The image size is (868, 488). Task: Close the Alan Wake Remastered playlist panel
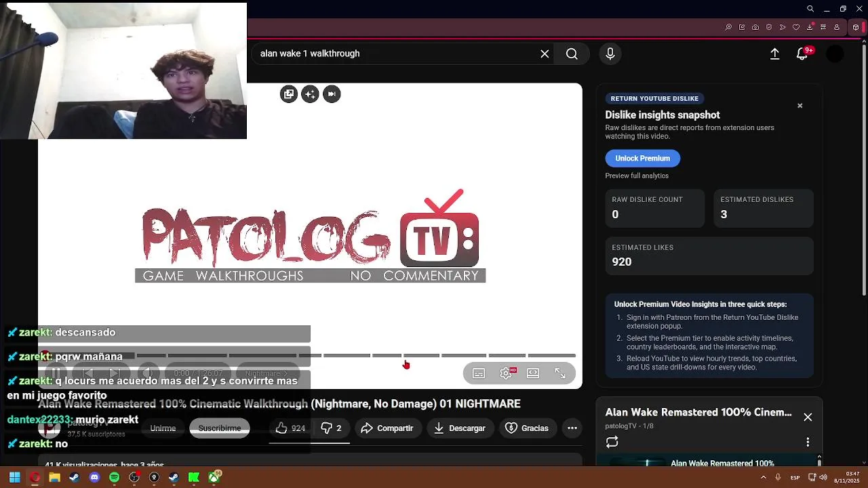(808, 418)
